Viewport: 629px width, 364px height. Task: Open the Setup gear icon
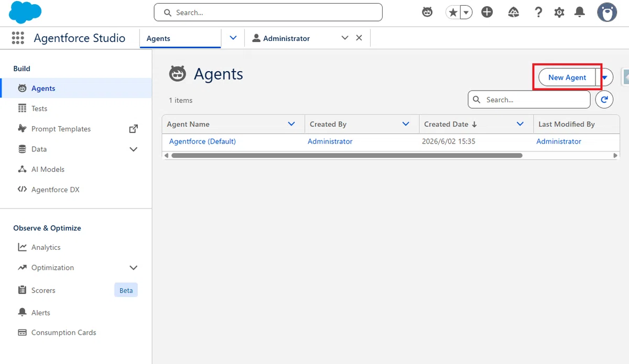click(559, 12)
